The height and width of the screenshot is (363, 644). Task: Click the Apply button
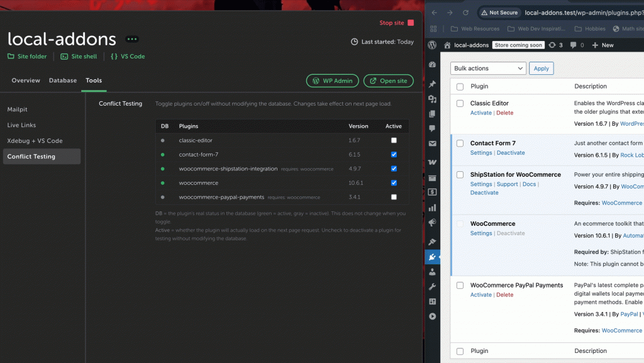tap(541, 68)
